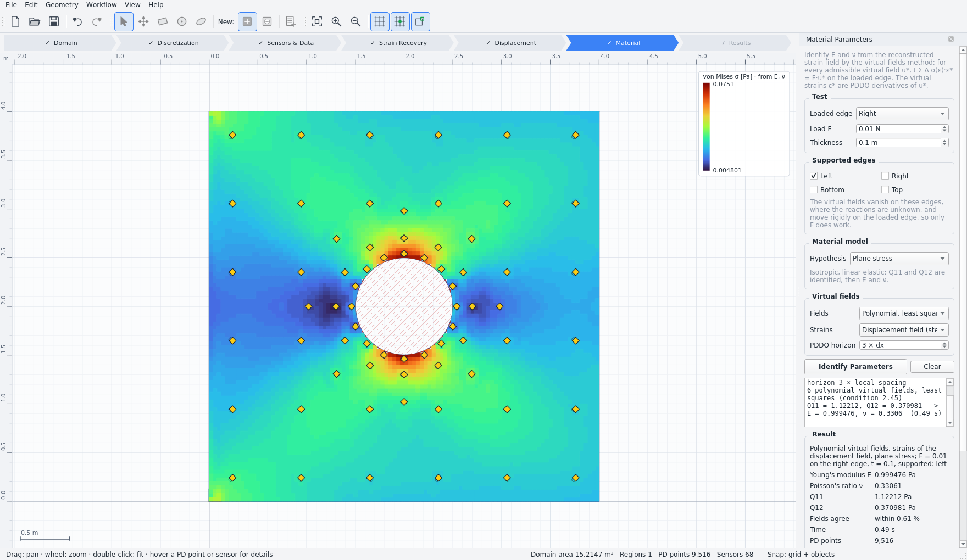Go to the Strain Recovery step

click(x=398, y=43)
